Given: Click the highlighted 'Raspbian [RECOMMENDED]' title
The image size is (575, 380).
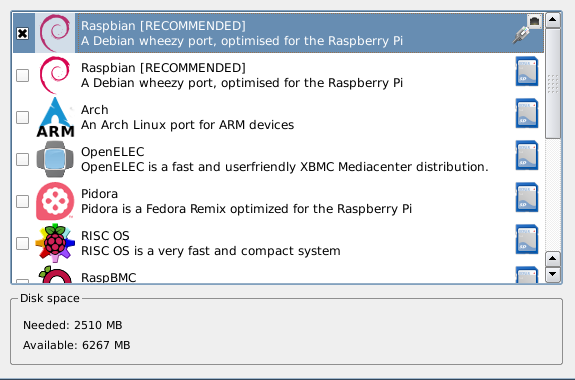Looking at the screenshot, I should (163, 26).
